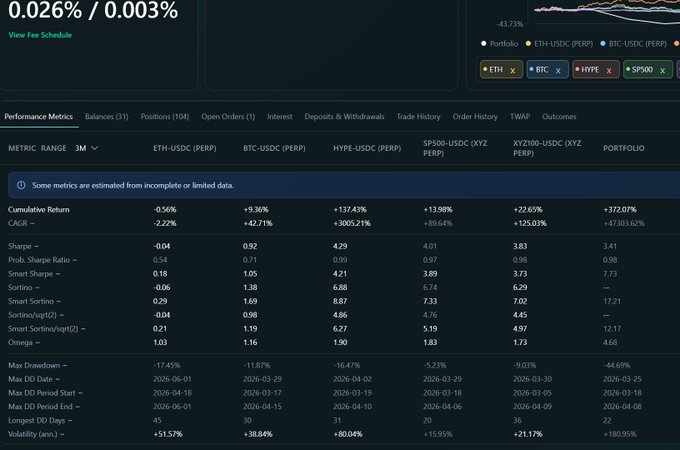Switch to the Balances (31) tab
Screen dimensions: 680x450
tap(107, 117)
